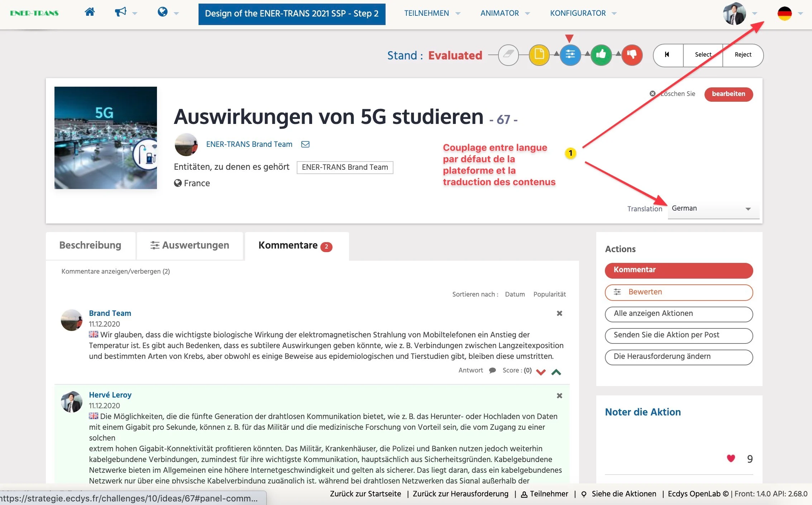Switch to the Auswertungen tab
The image size is (812, 505).
(190, 246)
